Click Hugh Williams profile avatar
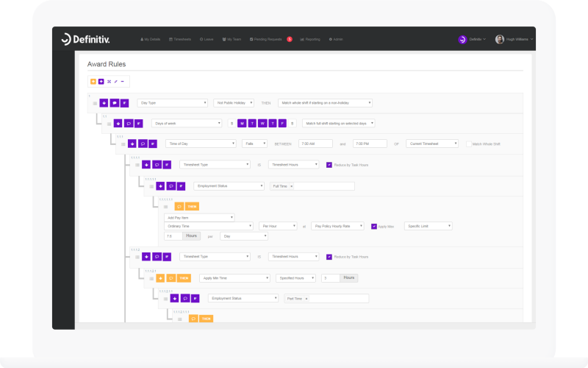The height and width of the screenshot is (368, 588). tap(500, 39)
